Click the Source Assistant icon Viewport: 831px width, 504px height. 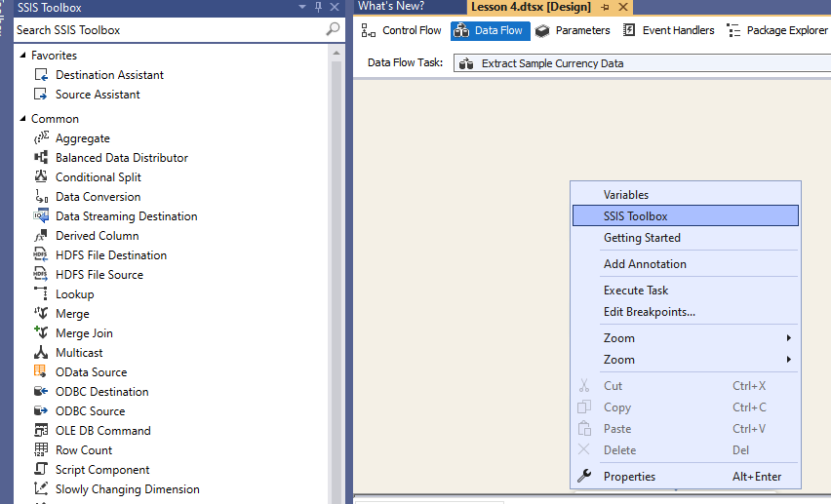(41, 95)
